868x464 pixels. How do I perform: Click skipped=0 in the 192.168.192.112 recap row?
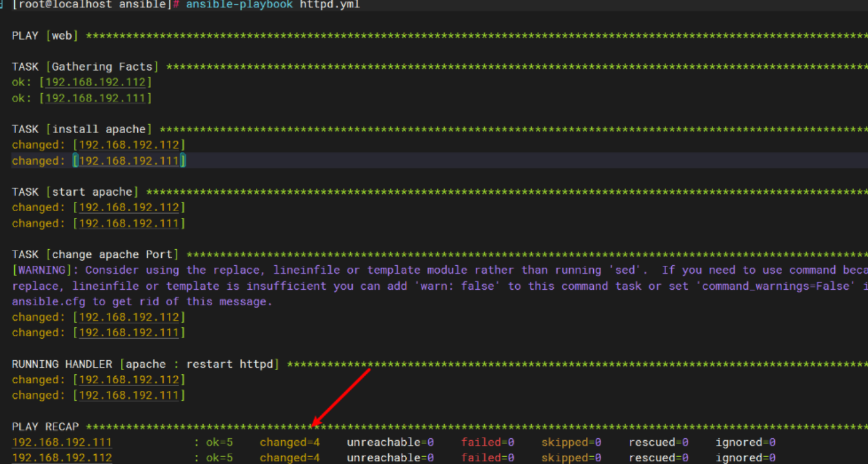click(x=571, y=458)
